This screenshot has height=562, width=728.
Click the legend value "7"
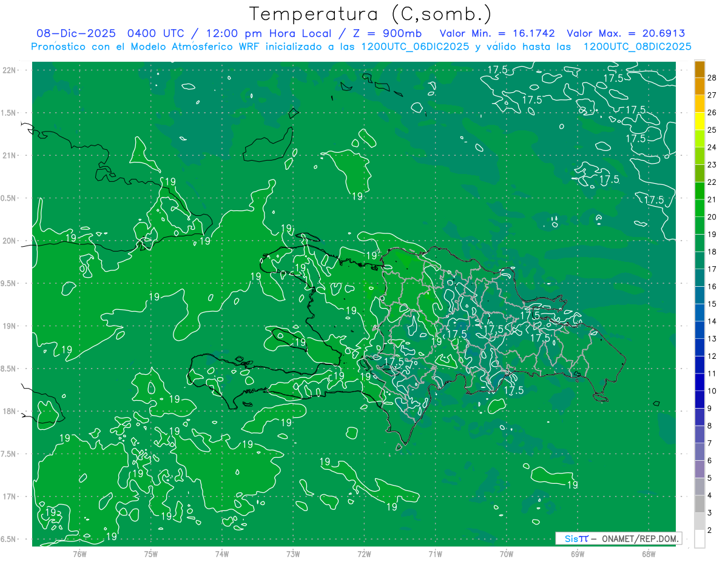pos(710,444)
